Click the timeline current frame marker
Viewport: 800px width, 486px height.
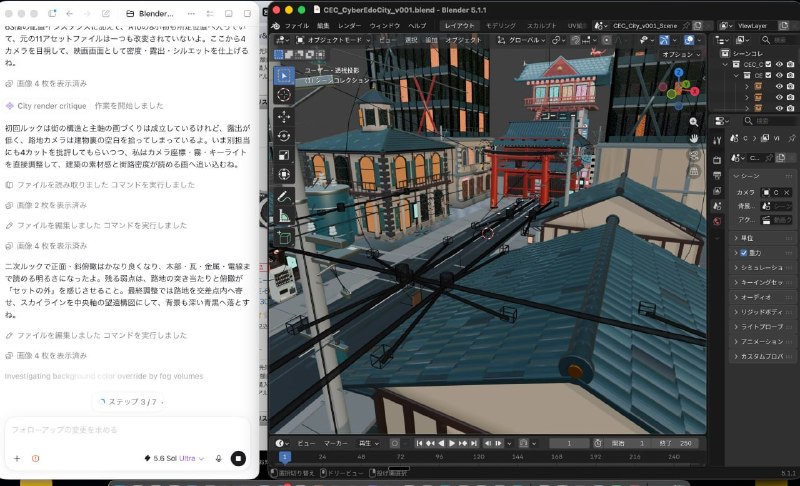[x=285, y=457]
